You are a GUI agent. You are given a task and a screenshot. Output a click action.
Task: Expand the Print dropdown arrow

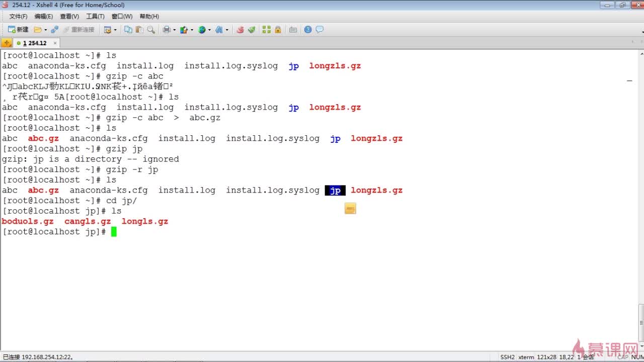175,30
